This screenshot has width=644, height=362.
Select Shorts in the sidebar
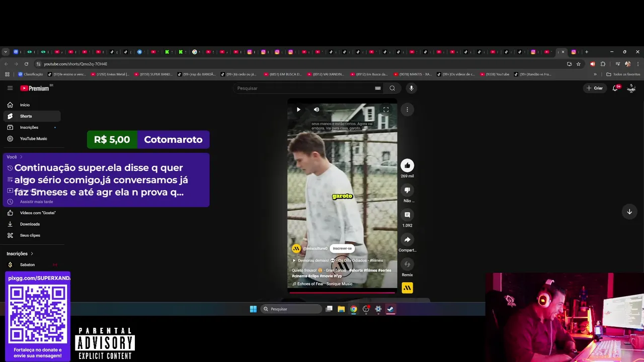(x=32, y=116)
